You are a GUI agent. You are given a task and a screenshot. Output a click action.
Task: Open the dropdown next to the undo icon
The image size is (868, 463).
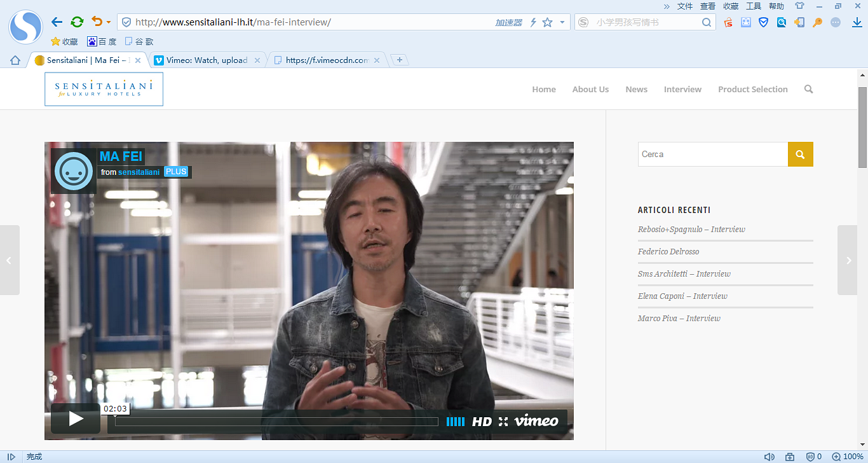[109, 22]
